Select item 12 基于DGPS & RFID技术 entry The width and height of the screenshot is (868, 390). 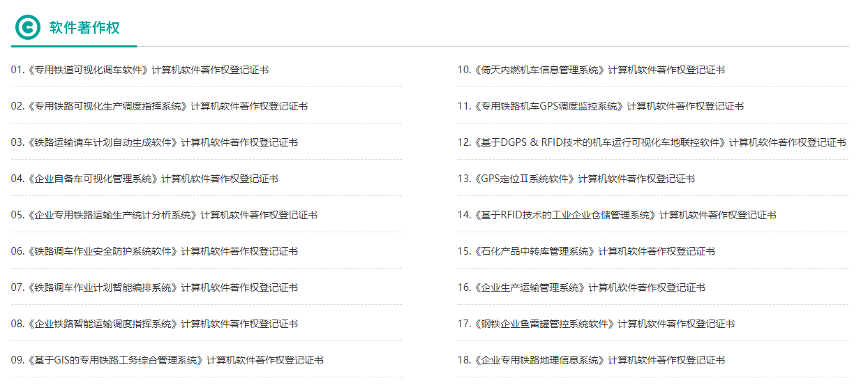pos(652,142)
